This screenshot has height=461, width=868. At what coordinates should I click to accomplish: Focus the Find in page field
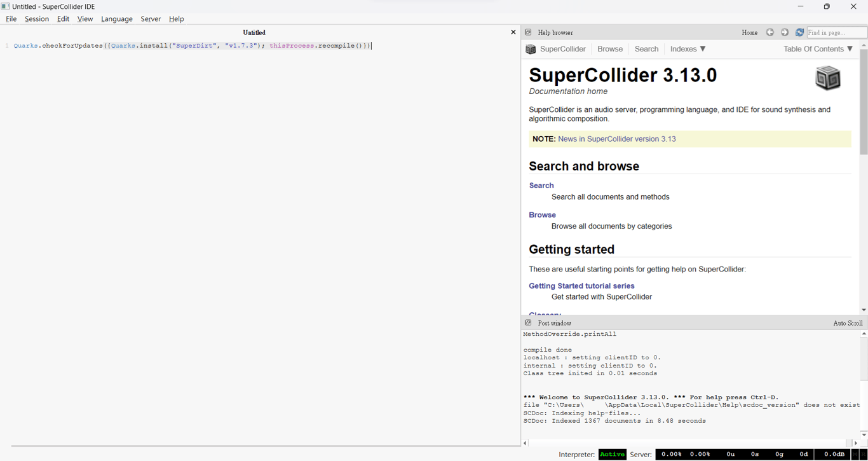click(837, 32)
